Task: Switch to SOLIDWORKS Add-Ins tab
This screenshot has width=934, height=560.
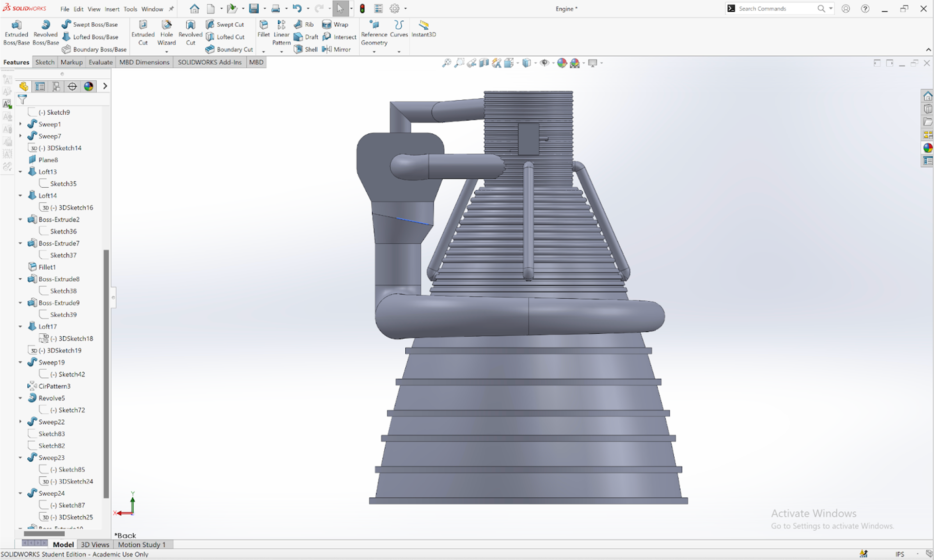Action: coord(210,62)
